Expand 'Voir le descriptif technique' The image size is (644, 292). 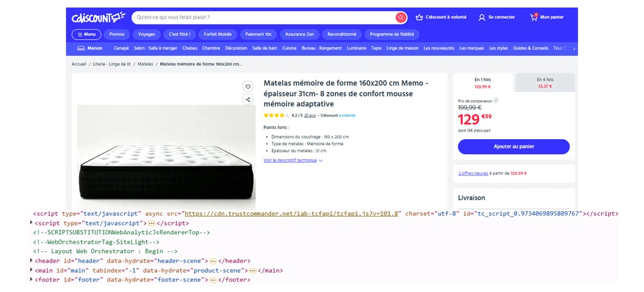coord(293,160)
